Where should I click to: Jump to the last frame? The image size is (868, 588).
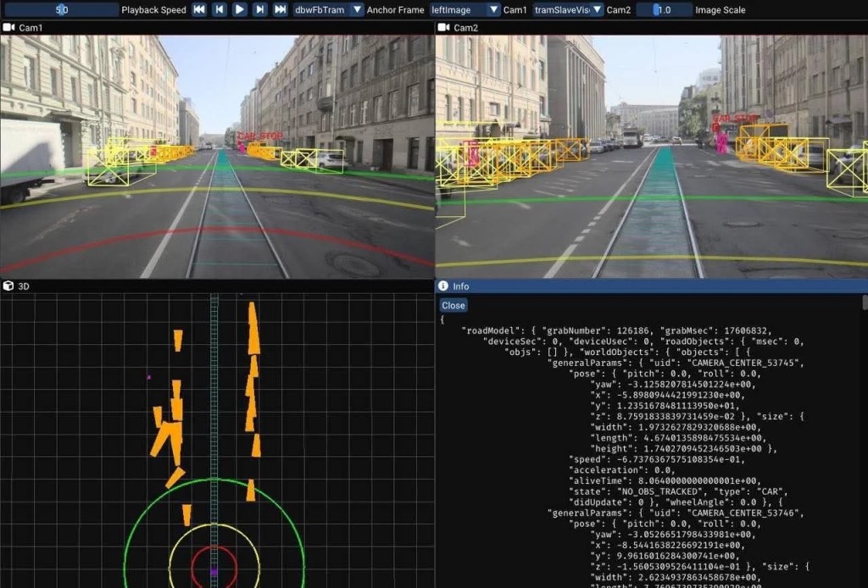click(280, 9)
